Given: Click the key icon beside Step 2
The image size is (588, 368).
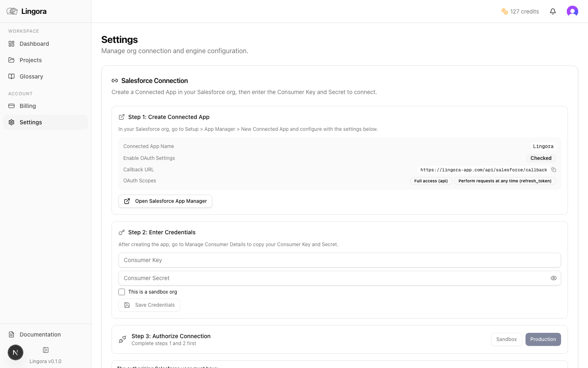Looking at the screenshot, I should point(122,232).
